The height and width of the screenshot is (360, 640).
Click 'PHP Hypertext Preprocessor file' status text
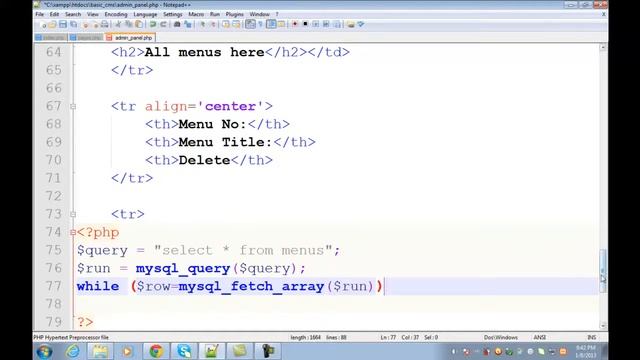click(71, 338)
